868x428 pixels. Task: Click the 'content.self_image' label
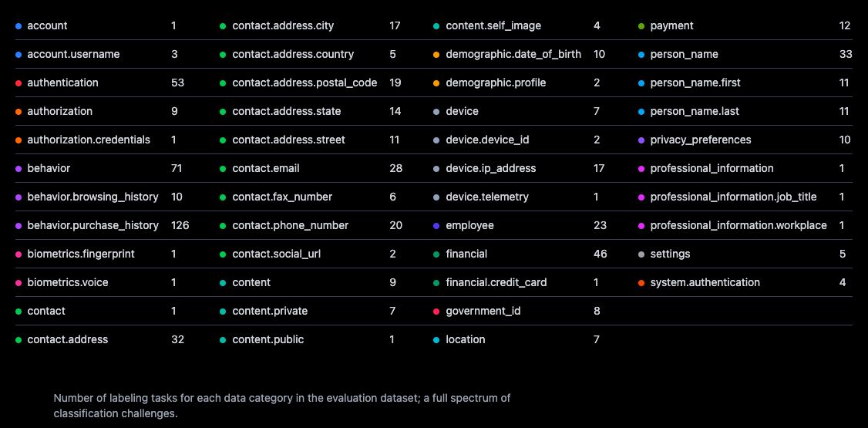(x=493, y=25)
